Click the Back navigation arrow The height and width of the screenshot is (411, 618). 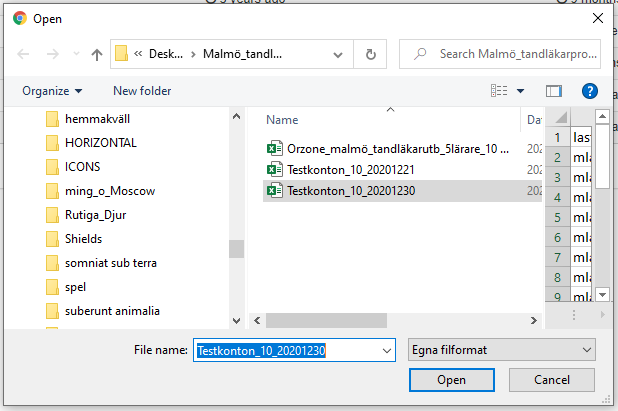pyautogui.click(x=23, y=54)
